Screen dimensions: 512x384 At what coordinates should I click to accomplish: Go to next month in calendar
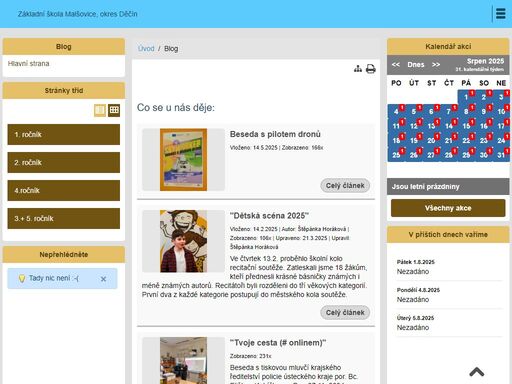(x=436, y=65)
